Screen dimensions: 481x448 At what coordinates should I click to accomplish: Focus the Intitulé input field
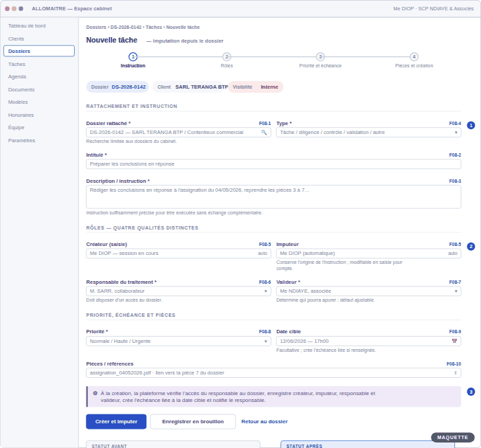pos(273,164)
